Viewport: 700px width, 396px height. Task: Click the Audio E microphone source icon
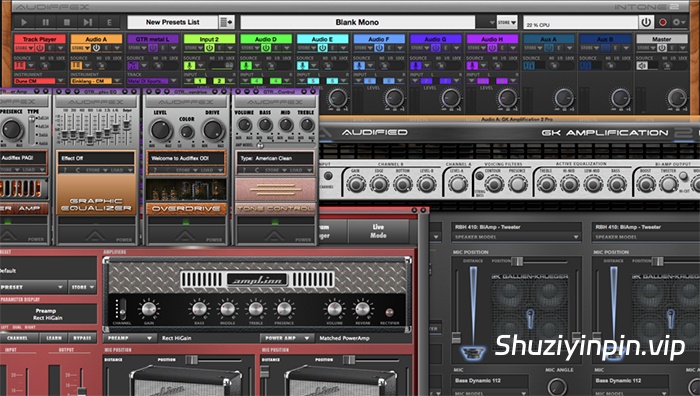pyautogui.click(x=303, y=66)
